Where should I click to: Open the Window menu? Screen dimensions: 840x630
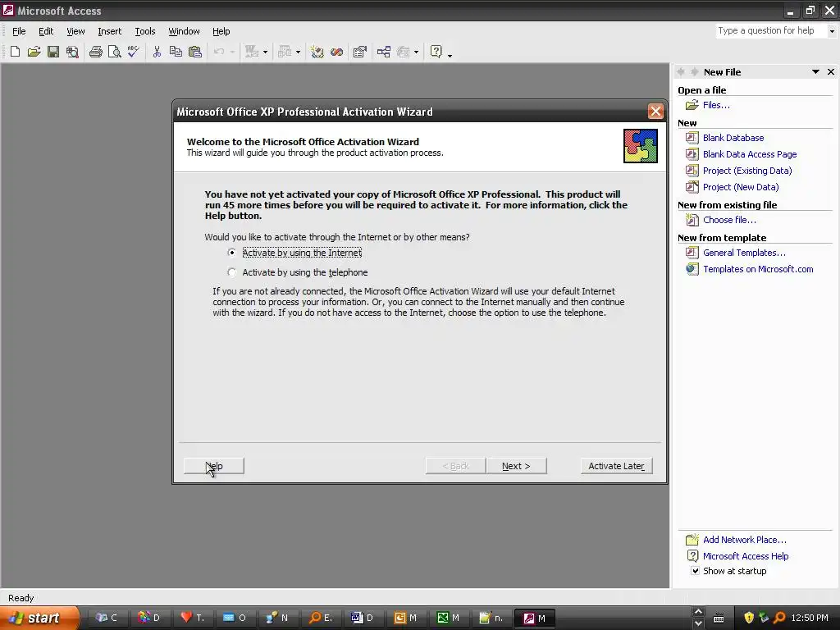[184, 31]
